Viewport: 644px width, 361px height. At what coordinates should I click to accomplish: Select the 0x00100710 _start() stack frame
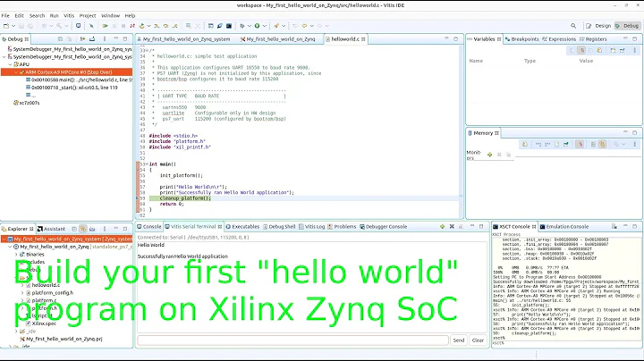click(72, 88)
